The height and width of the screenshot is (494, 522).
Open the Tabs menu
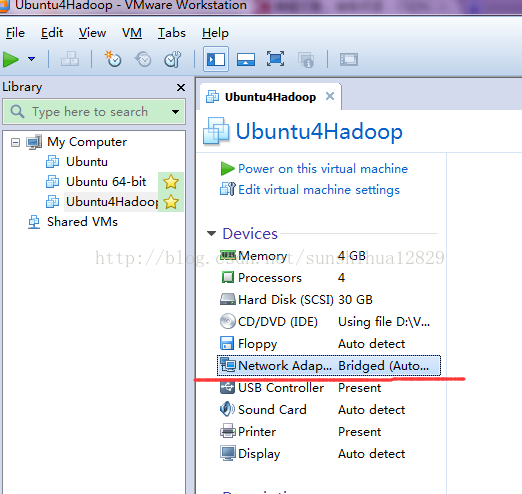[172, 33]
